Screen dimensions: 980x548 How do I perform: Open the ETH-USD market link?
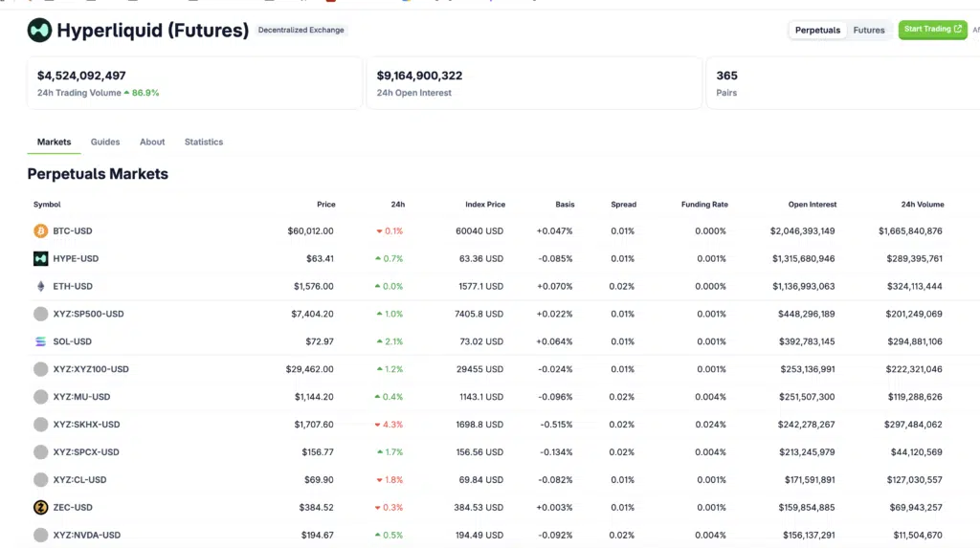(x=73, y=286)
